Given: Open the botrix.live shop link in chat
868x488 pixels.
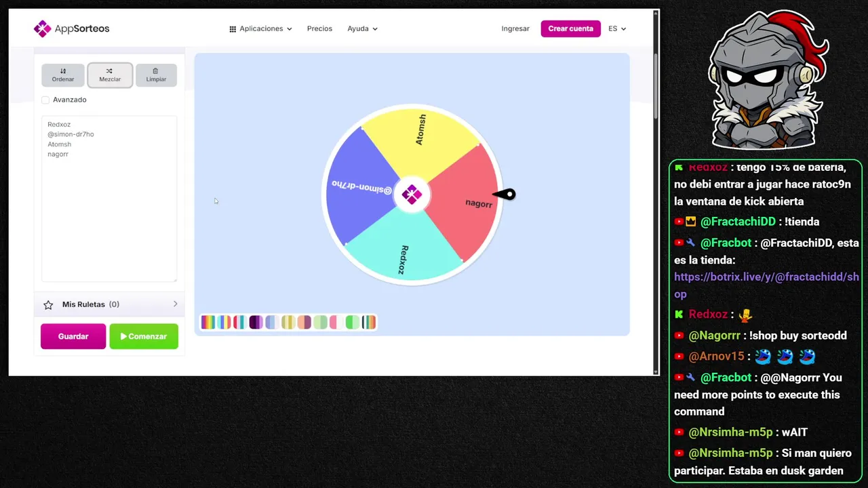Looking at the screenshot, I should (766, 285).
